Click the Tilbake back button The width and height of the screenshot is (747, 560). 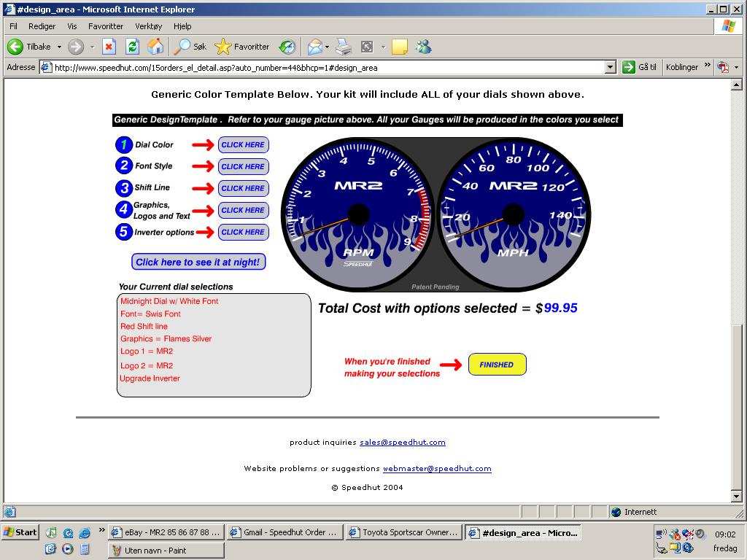click(x=29, y=47)
